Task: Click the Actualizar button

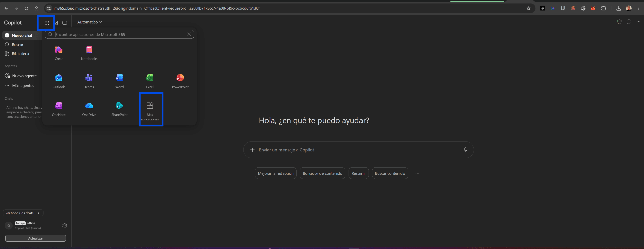Action: tap(35, 238)
